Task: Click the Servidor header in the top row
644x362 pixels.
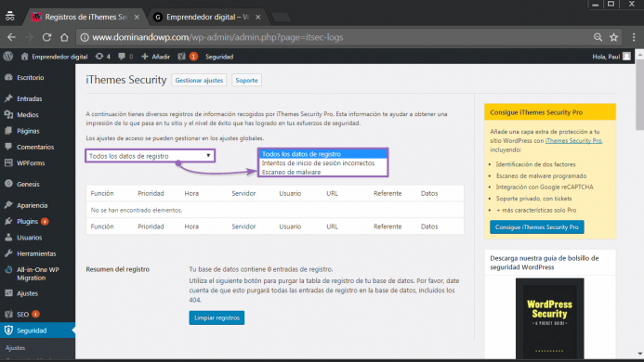Action: (x=243, y=193)
